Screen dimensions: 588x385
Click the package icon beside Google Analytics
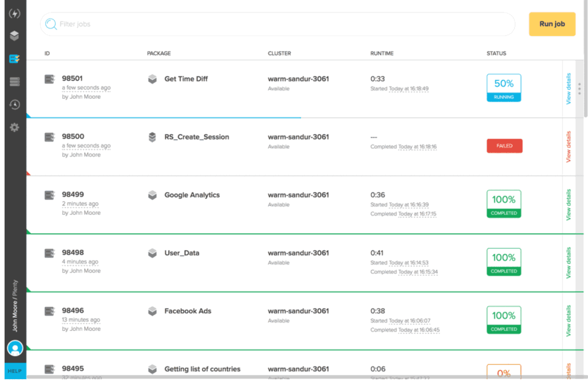coord(152,194)
